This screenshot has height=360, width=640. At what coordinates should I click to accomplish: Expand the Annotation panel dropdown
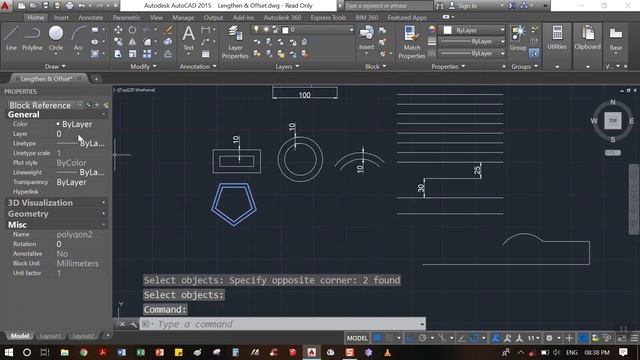click(x=198, y=66)
